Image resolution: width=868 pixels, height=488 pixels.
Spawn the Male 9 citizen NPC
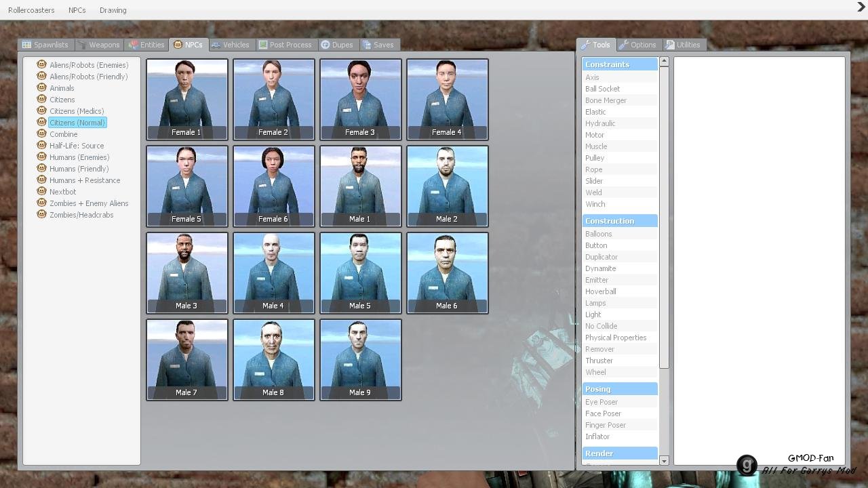click(x=361, y=360)
